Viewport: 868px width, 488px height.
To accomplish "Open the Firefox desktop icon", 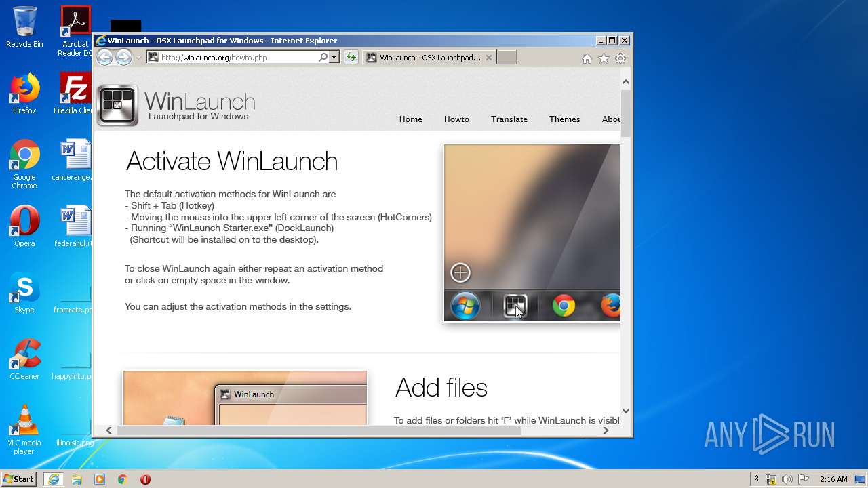I will [x=24, y=94].
